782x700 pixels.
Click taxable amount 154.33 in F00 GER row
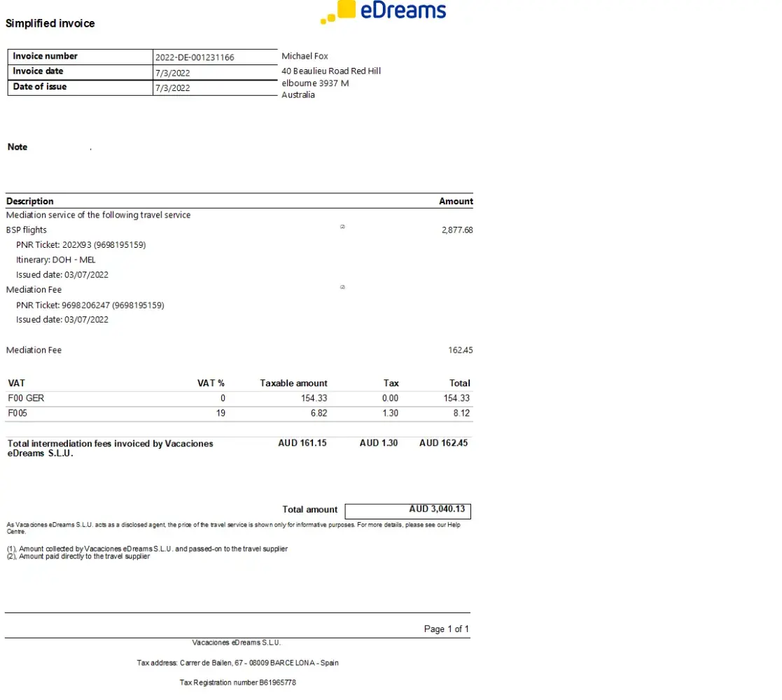(314, 398)
